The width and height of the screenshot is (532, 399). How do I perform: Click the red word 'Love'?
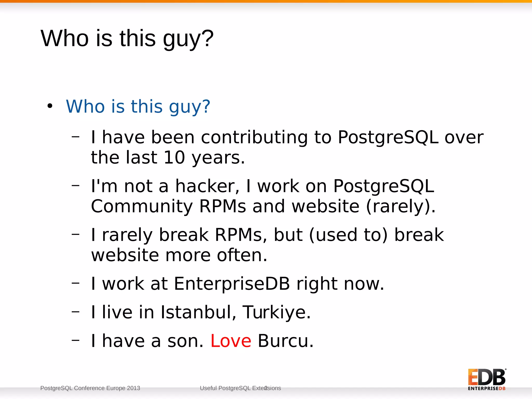[231, 341]
